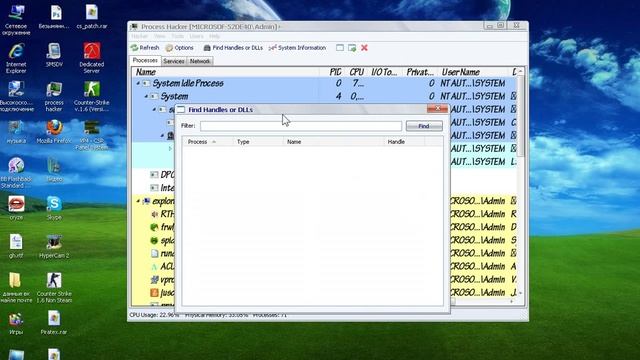Sort by the I/O To... column header
Image resolution: width=640 pixels, height=360 pixels.
coord(384,72)
